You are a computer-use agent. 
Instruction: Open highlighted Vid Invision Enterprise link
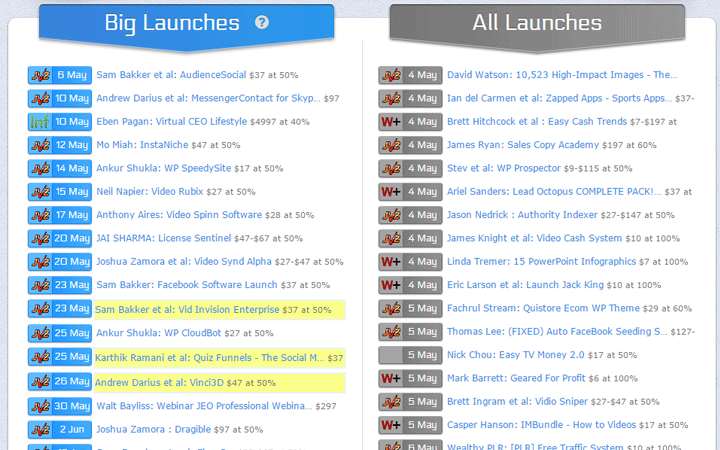(x=187, y=309)
